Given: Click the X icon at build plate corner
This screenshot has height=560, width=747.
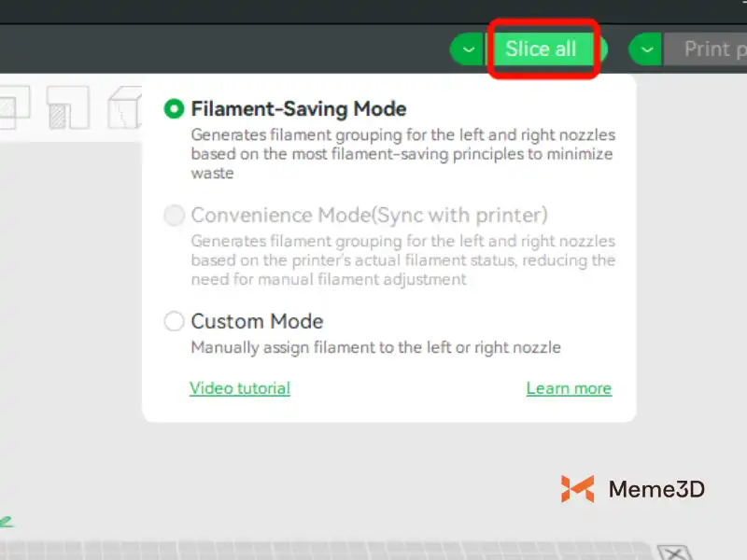Looking at the screenshot, I should pos(672,553).
